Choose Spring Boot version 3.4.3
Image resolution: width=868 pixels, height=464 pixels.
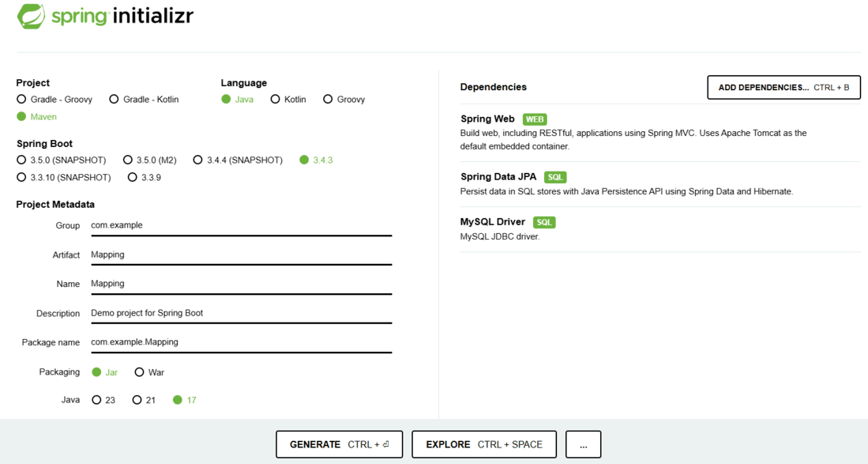[316, 160]
